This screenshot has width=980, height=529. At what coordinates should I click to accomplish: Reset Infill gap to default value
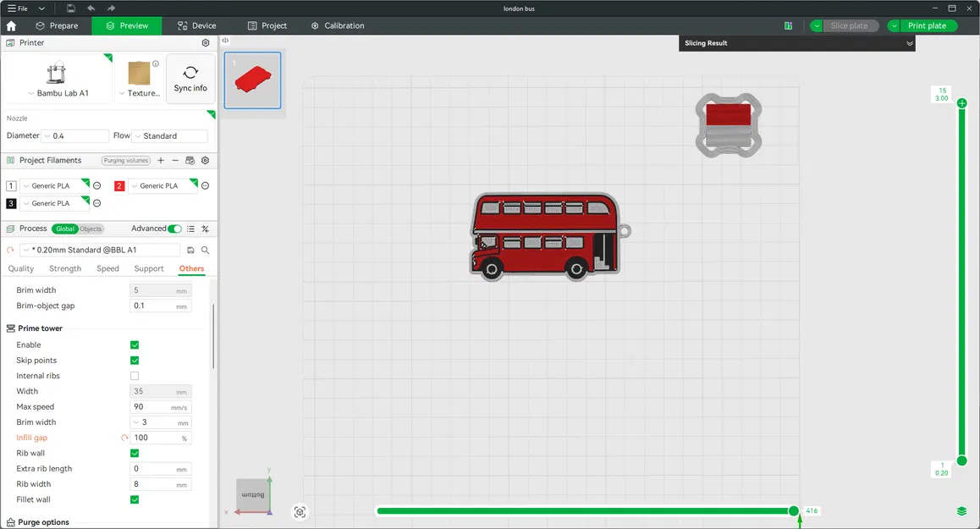tap(124, 438)
